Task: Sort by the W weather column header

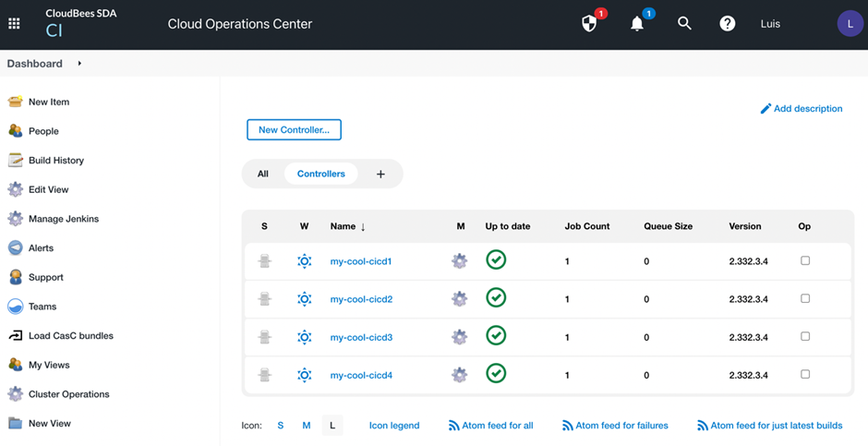Action: coord(305,226)
